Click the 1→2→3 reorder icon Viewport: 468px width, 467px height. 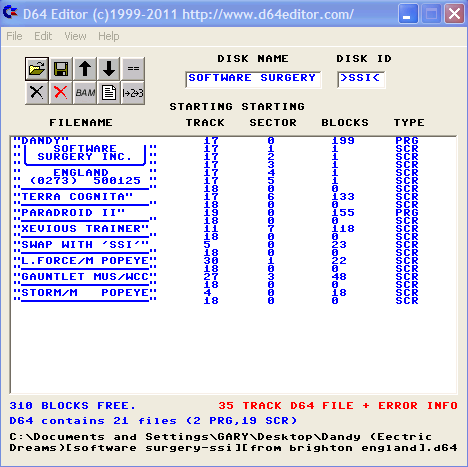tap(133, 92)
